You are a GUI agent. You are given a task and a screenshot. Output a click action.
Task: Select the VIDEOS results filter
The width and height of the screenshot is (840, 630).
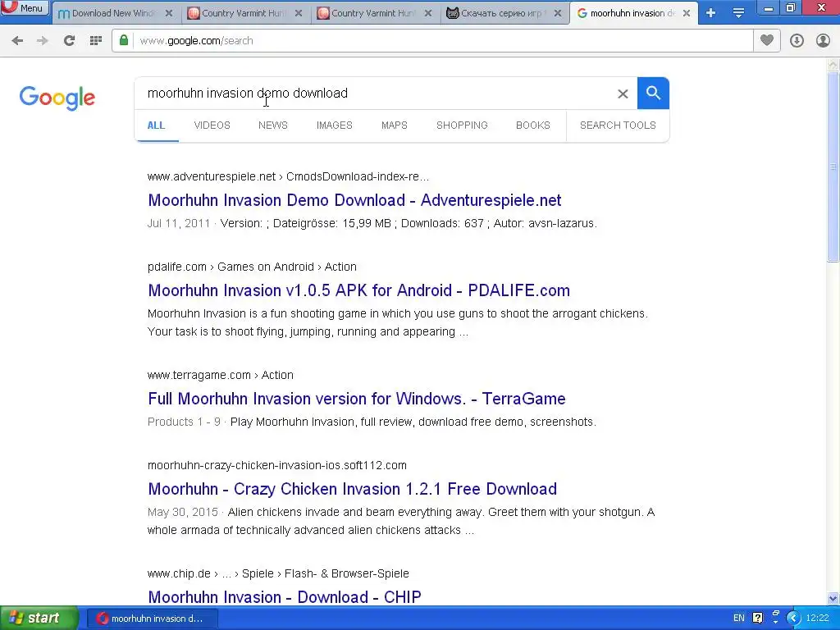coord(212,126)
